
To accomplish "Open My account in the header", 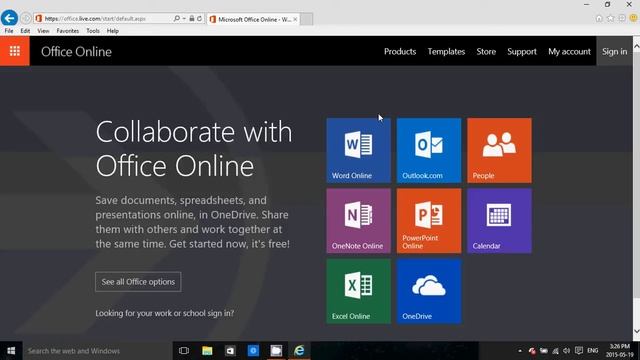I will click(569, 51).
